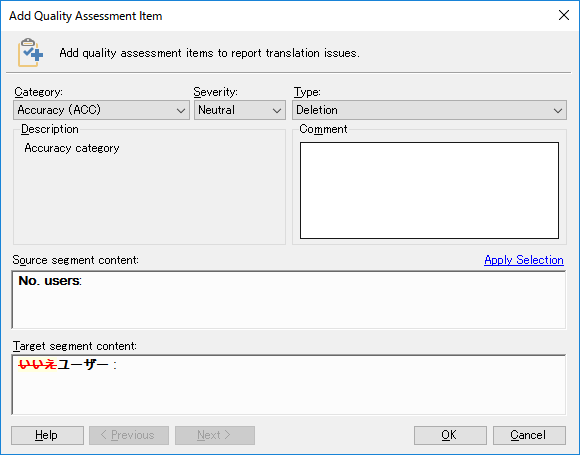
Task: Click in the Source segment content box
Action: (289, 300)
